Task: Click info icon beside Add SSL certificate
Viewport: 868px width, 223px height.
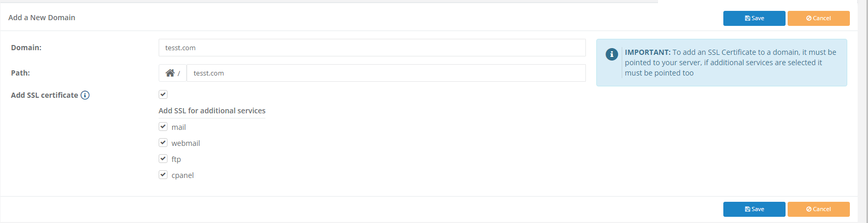Action: pos(85,95)
